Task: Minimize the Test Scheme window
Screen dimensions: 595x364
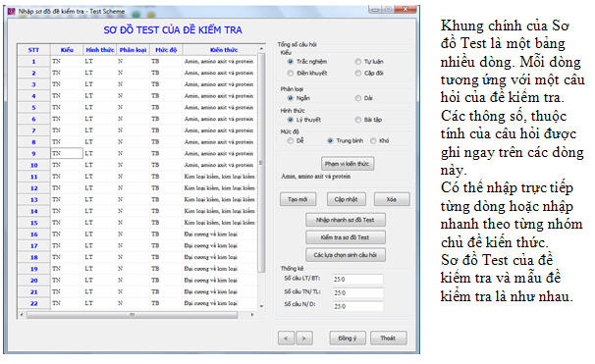Action: coord(374,9)
